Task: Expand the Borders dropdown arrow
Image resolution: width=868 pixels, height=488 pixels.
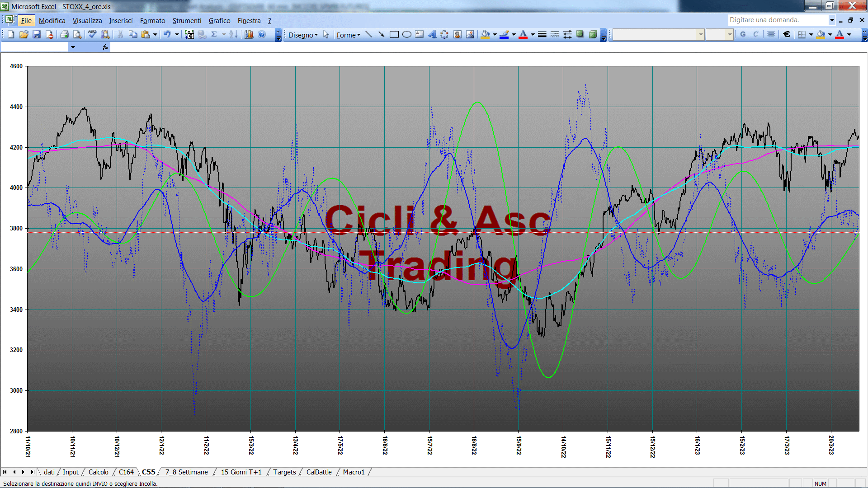Action: click(811, 34)
